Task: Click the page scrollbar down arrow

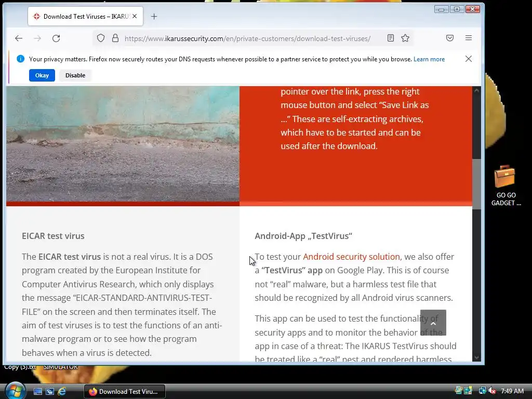Action: [x=477, y=357]
